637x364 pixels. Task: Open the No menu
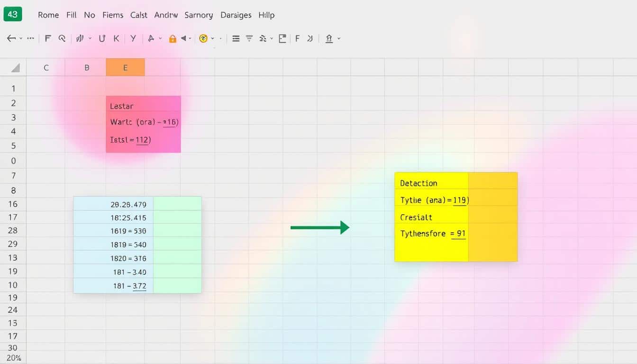[x=90, y=15]
